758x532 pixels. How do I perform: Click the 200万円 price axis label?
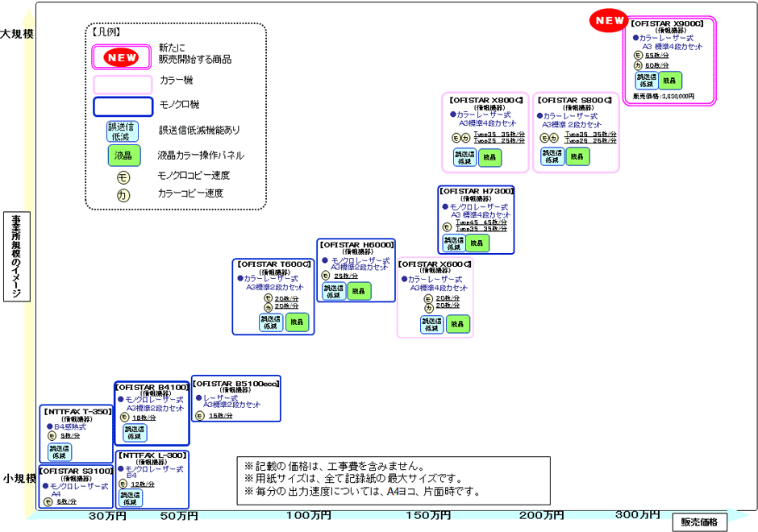click(x=541, y=516)
